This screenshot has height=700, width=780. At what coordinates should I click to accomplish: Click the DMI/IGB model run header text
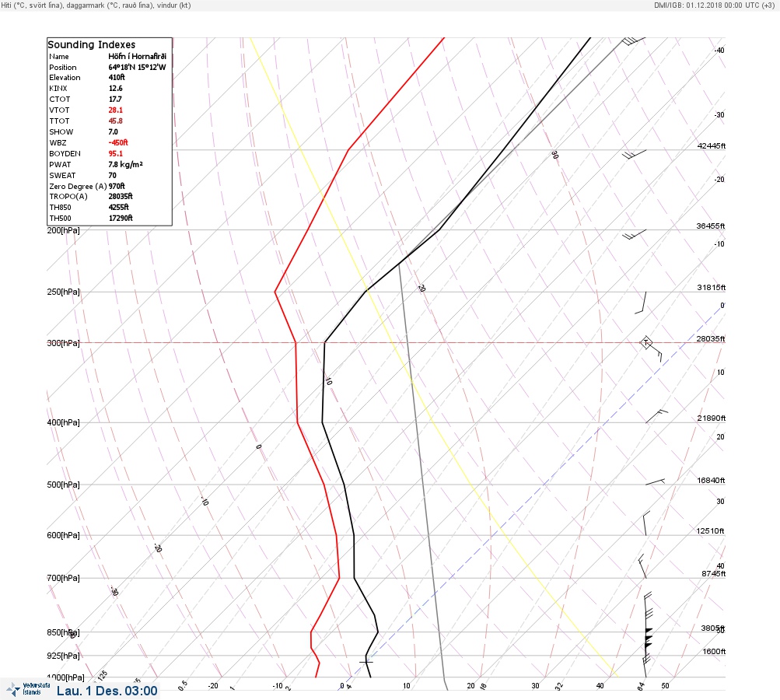click(715, 5)
